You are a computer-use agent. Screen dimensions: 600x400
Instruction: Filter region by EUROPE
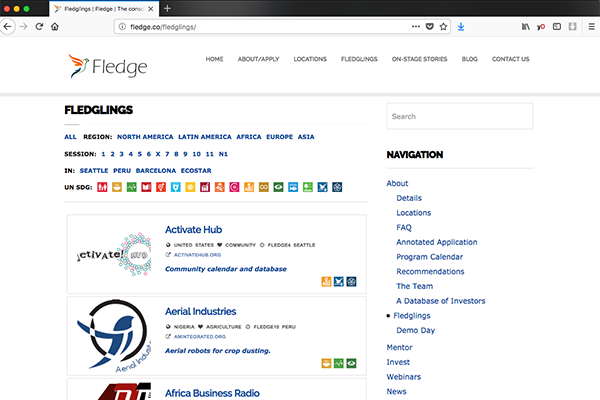[x=279, y=137]
